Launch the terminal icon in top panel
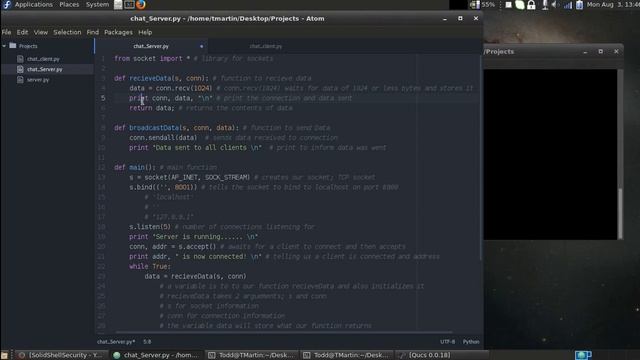This screenshot has width=640, height=360. pyautogui.click(x=129, y=4)
